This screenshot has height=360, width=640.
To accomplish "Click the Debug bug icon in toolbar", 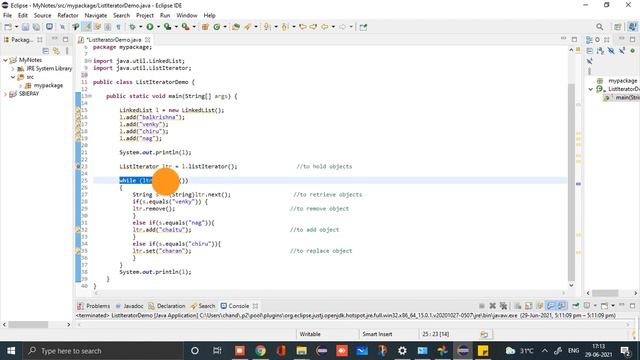I will [x=132, y=27].
